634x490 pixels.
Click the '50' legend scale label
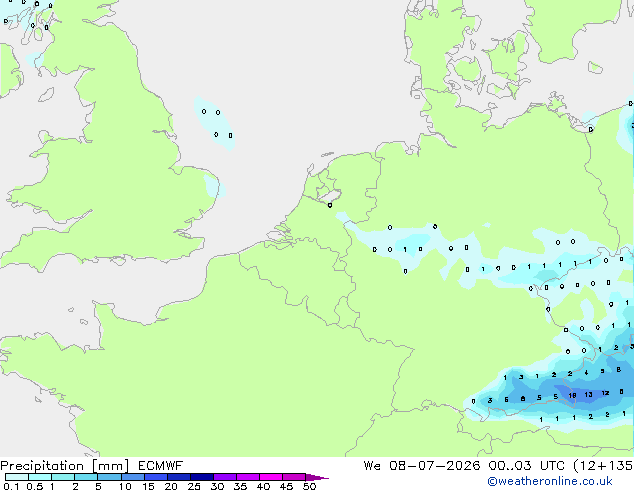tap(309, 486)
